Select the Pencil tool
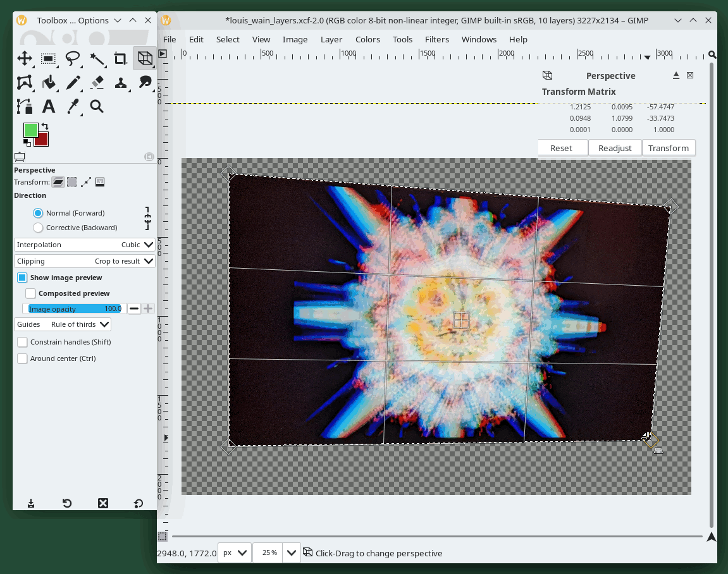The height and width of the screenshot is (574, 728). click(73, 83)
